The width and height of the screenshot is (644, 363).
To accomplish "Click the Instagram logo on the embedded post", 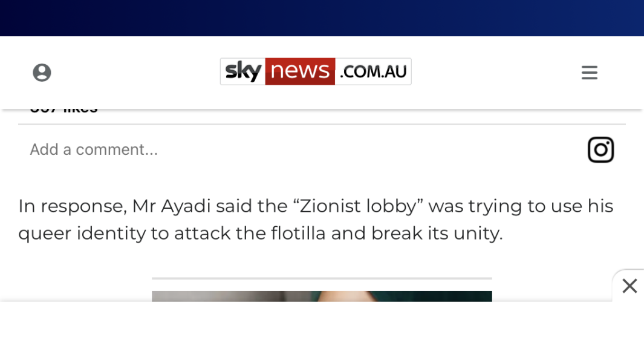I will pos(600,149).
